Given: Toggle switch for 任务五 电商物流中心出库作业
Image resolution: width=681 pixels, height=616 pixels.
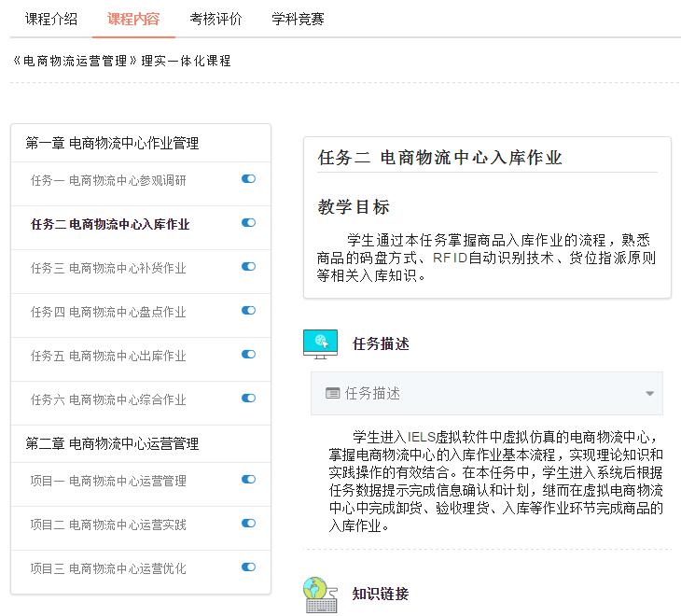Looking at the screenshot, I should pos(248,355).
